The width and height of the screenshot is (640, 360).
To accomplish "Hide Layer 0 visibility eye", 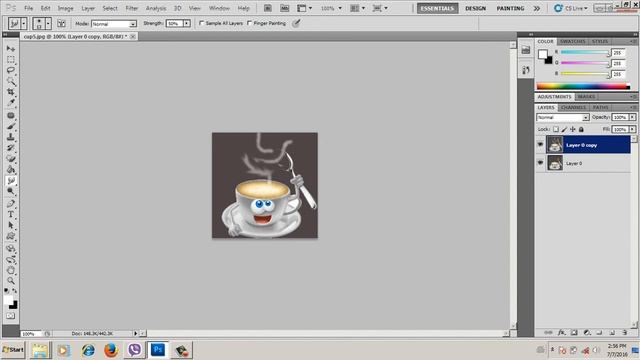I will (x=540, y=163).
